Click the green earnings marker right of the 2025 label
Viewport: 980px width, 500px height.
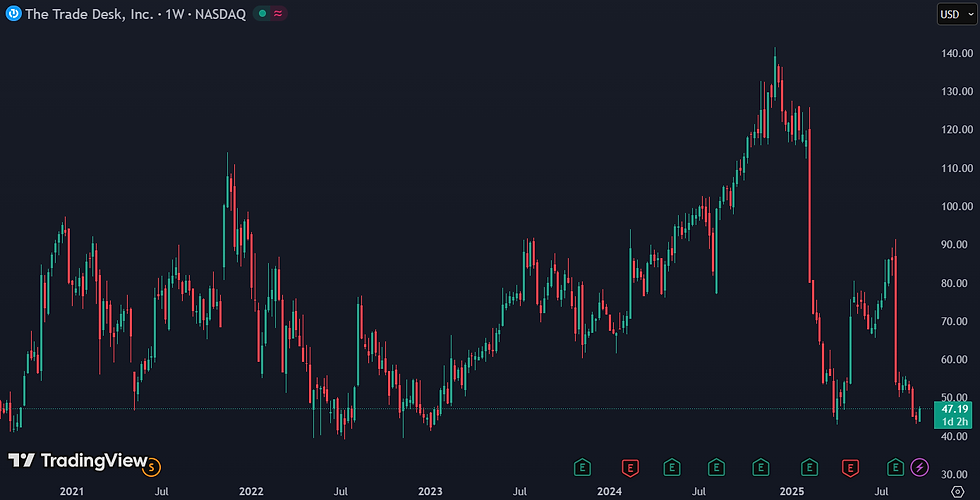[809, 467]
